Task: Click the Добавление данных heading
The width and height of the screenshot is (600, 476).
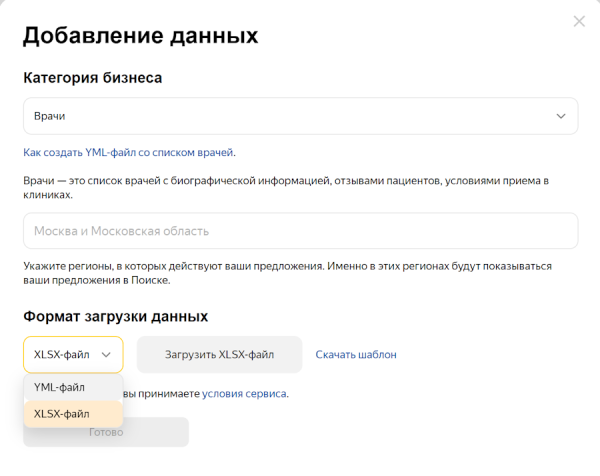Action: click(140, 36)
